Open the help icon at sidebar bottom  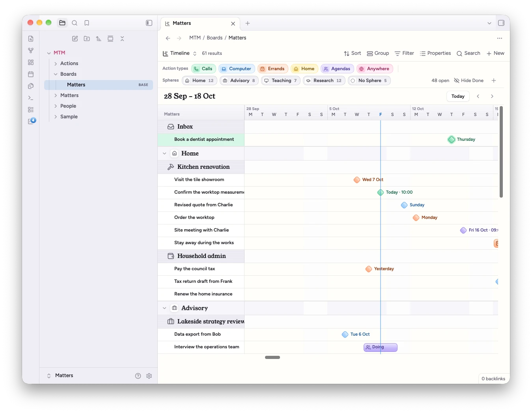pos(138,376)
